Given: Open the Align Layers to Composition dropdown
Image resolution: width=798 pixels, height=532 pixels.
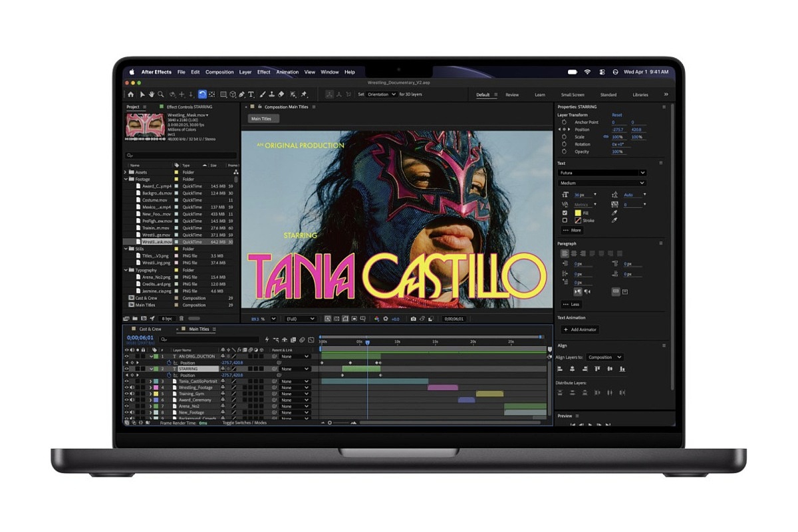Looking at the screenshot, I should (x=604, y=357).
